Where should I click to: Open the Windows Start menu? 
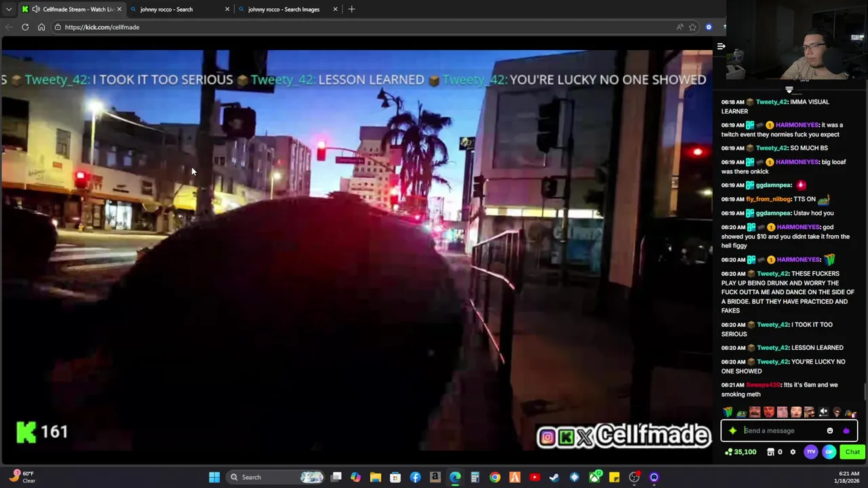pyautogui.click(x=214, y=477)
